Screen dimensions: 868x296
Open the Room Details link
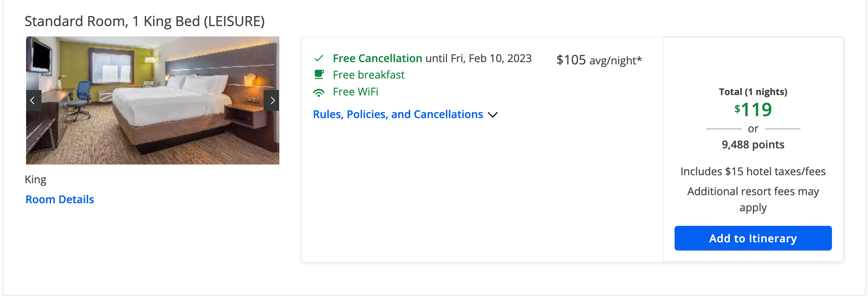[x=59, y=199]
